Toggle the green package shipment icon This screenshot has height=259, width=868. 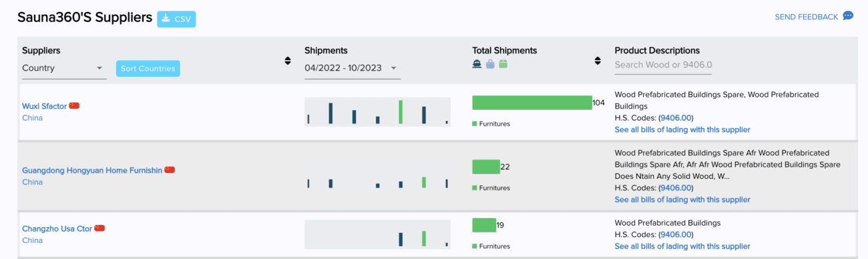[503, 64]
